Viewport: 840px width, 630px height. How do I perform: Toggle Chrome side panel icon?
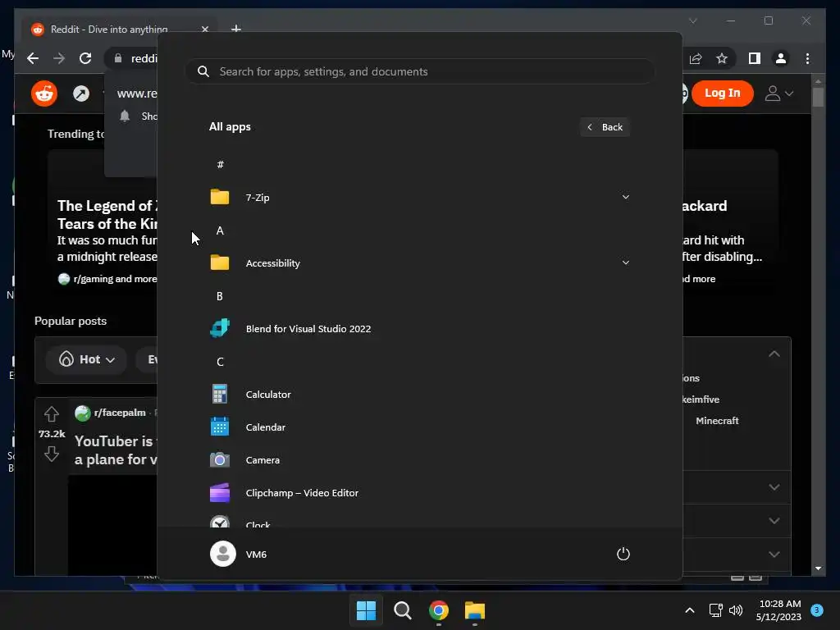pyautogui.click(x=755, y=58)
